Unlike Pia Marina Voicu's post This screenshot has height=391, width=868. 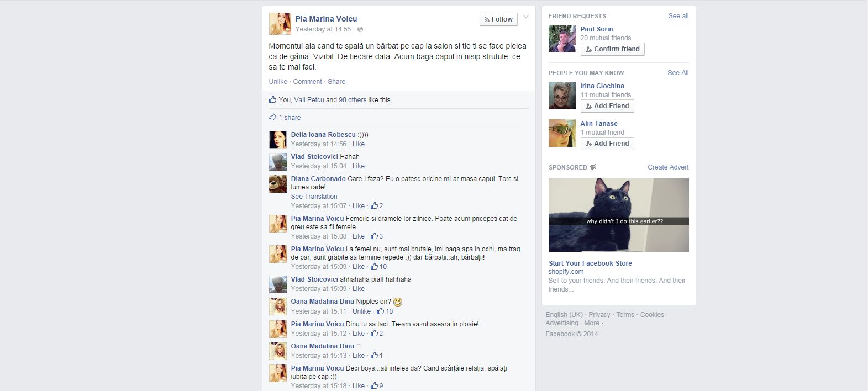coord(278,82)
